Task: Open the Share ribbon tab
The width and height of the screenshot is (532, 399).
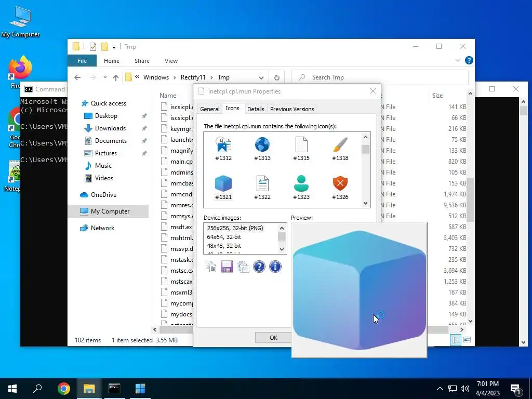Action: tap(142, 61)
